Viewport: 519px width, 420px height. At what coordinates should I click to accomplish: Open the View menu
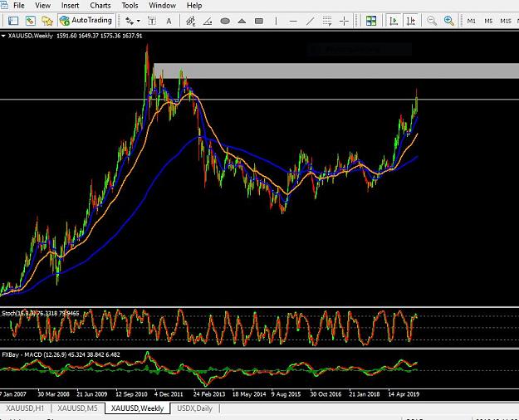click(42, 6)
